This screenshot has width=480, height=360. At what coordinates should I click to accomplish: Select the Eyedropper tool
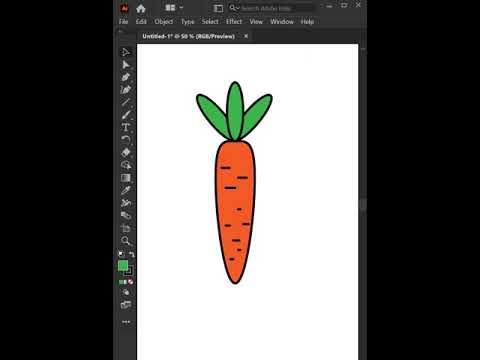[126, 190]
